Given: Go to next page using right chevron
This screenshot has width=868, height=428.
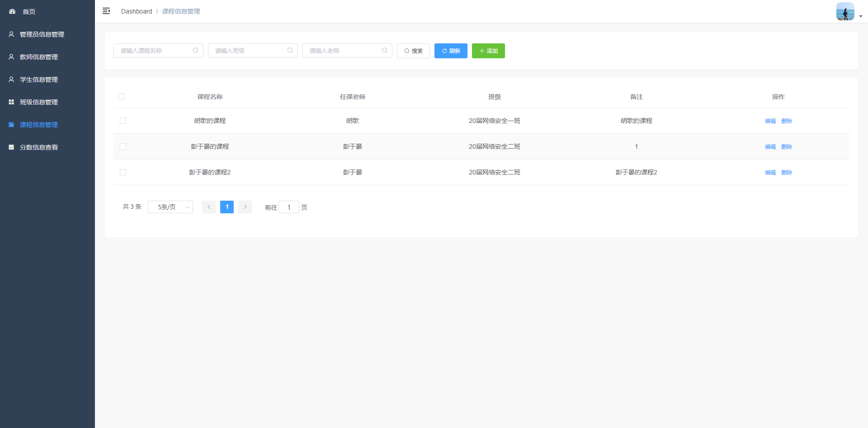Looking at the screenshot, I should coord(245,207).
